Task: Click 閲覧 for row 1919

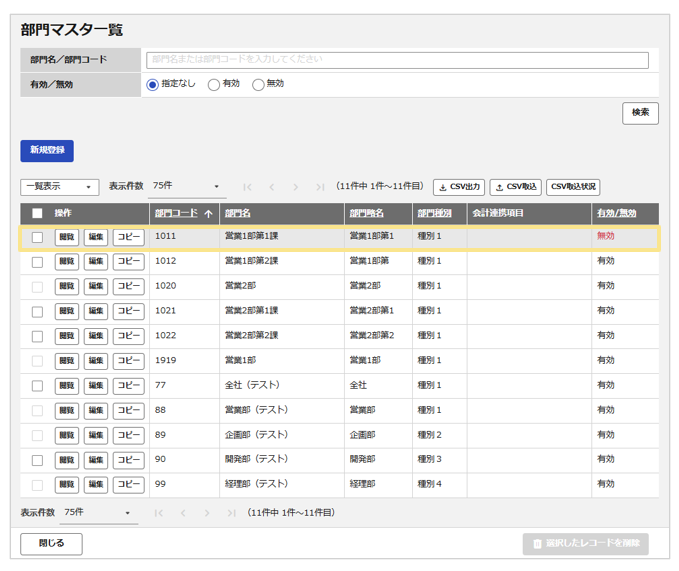Action: tap(67, 361)
